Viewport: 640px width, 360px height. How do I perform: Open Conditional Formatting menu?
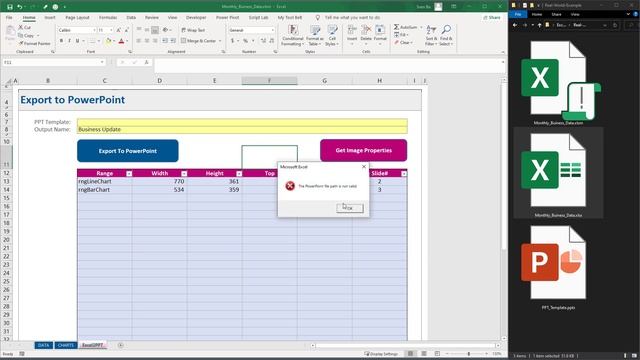pos(293,35)
